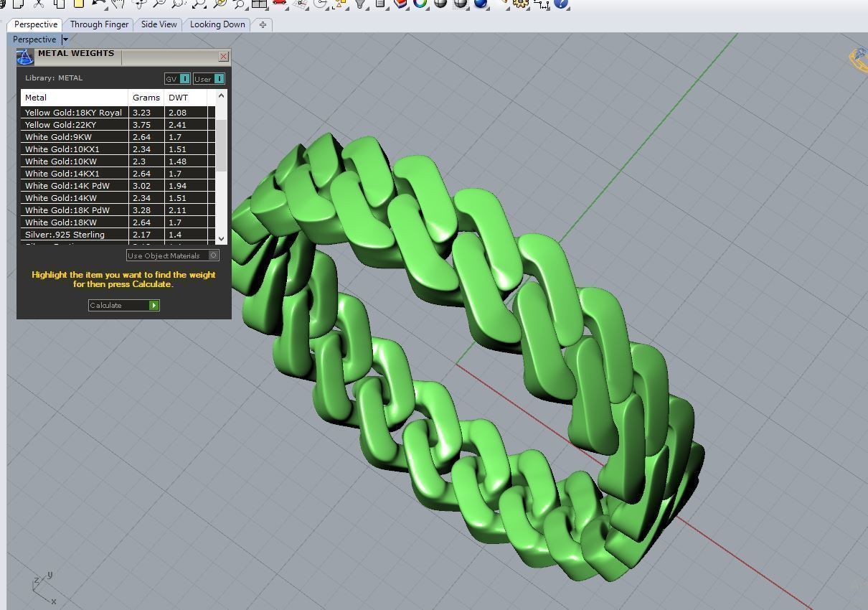This screenshot has height=610, width=868.
Task: Click the 3.75 grams value for 22KY
Action: (x=146, y=125)
